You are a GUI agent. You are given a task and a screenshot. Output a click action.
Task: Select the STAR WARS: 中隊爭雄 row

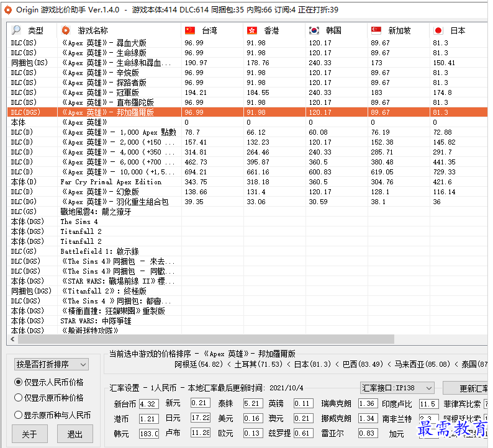click(248, 321)
